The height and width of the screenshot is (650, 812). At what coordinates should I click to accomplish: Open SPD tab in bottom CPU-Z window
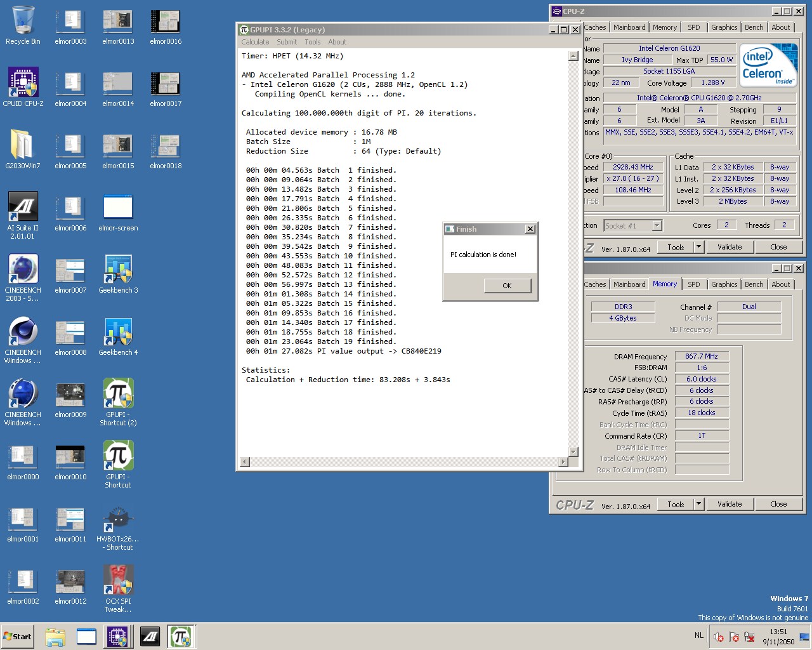coord(694,284)
